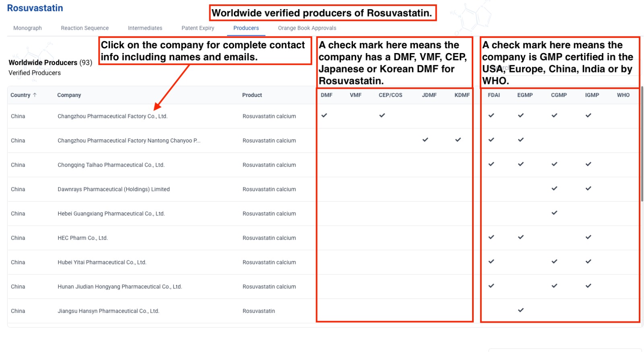644x352 pixels.
Task: Click the Rosuvastatin page title
Action: point(35,8)
